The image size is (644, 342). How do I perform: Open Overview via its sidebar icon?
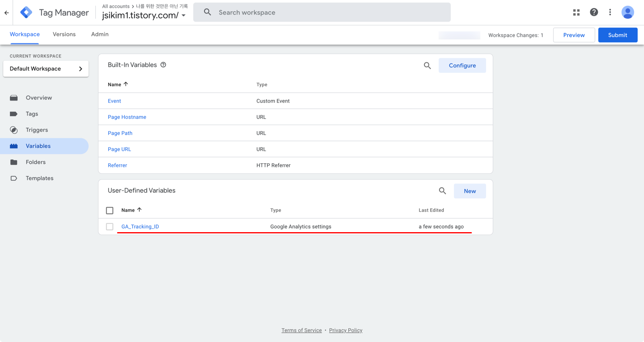click(14, 98)
